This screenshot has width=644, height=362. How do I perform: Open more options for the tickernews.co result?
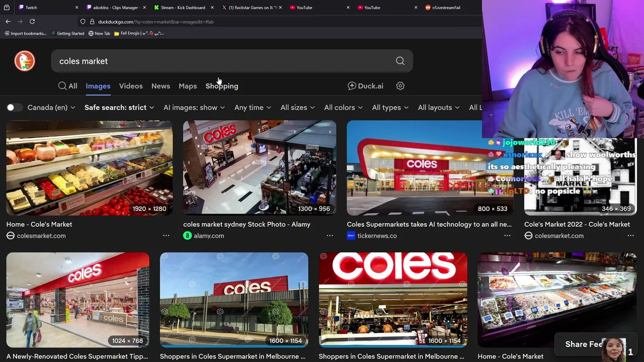pyautogui.click(x=507, y=236)
